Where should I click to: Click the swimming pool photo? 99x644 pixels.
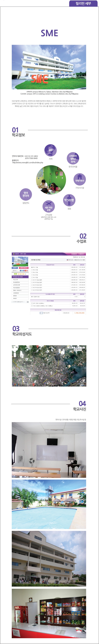(x=49, y=504)
